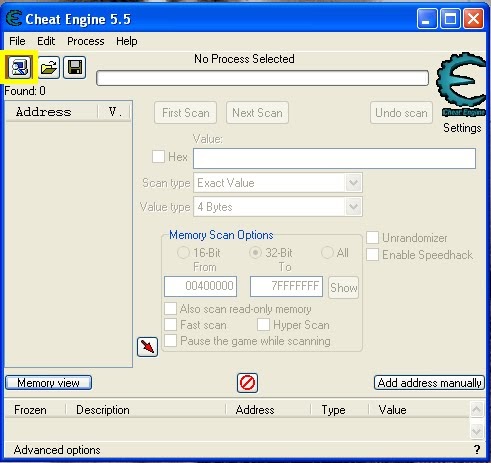Click the open cheat table folder icon
The height and width of the screenshot is (463, 491).
click(49, 67)
